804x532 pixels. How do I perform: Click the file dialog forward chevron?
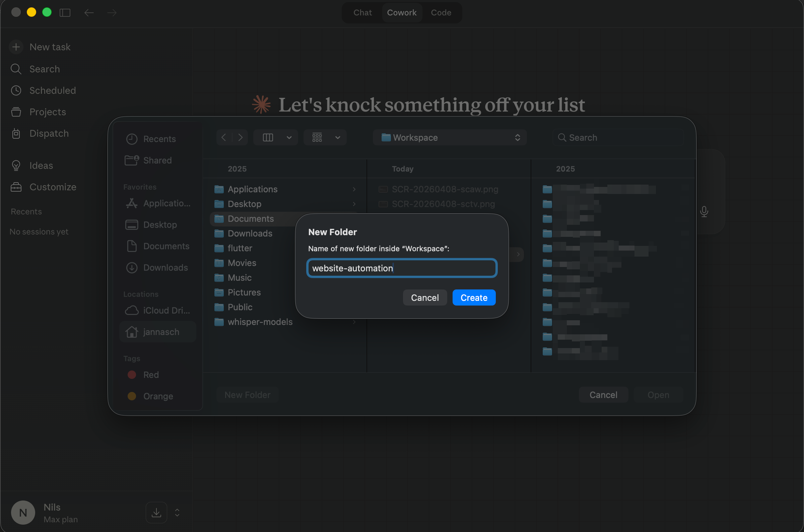(241, 137)
